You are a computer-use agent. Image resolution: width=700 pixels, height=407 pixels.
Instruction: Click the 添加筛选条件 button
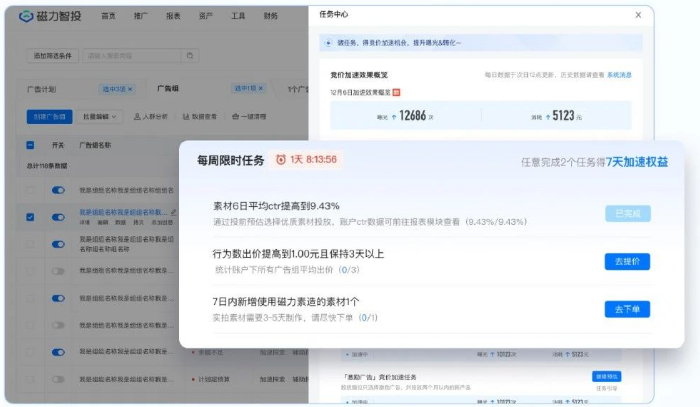[52, 56]
